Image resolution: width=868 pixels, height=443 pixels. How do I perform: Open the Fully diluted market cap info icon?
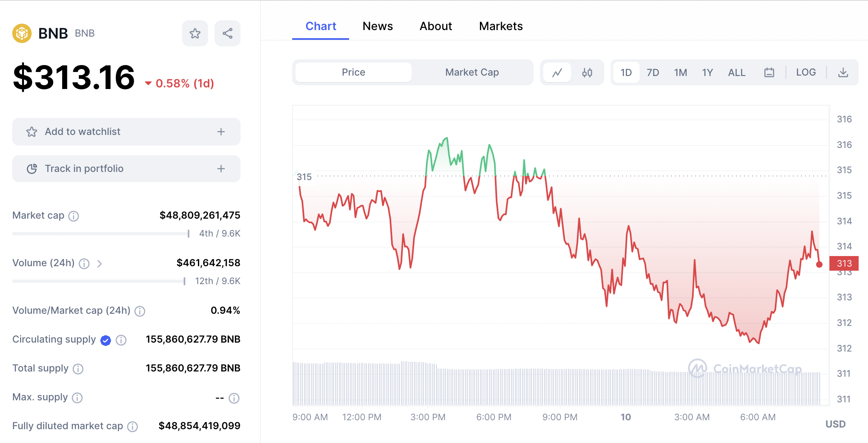pyautogui.click(x=132, y=427)
